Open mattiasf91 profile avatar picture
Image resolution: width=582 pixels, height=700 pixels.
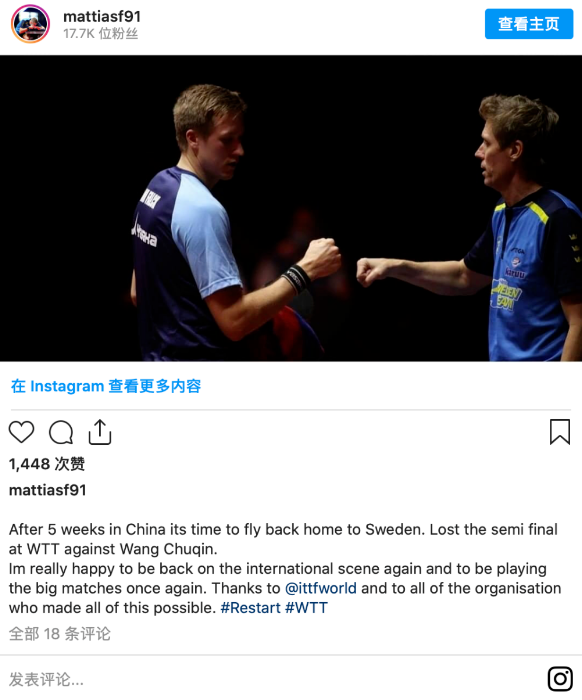coord(30,24)
